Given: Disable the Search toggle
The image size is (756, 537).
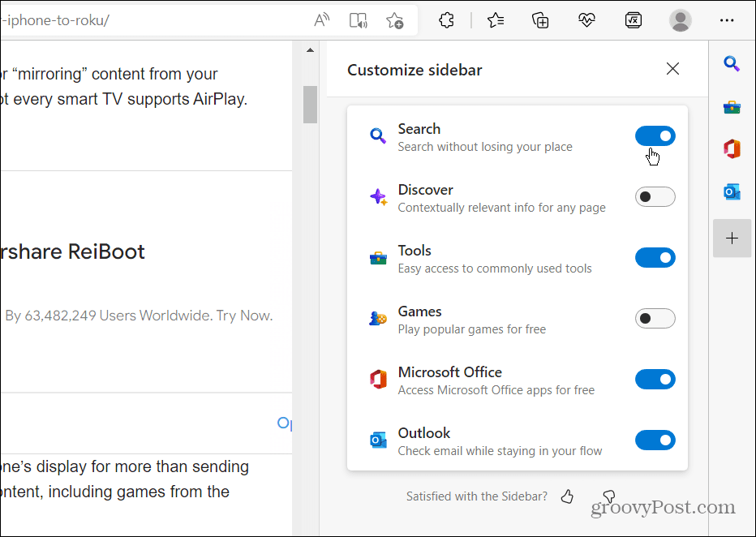Looking at the screenshot, I should tap(655, 135).
